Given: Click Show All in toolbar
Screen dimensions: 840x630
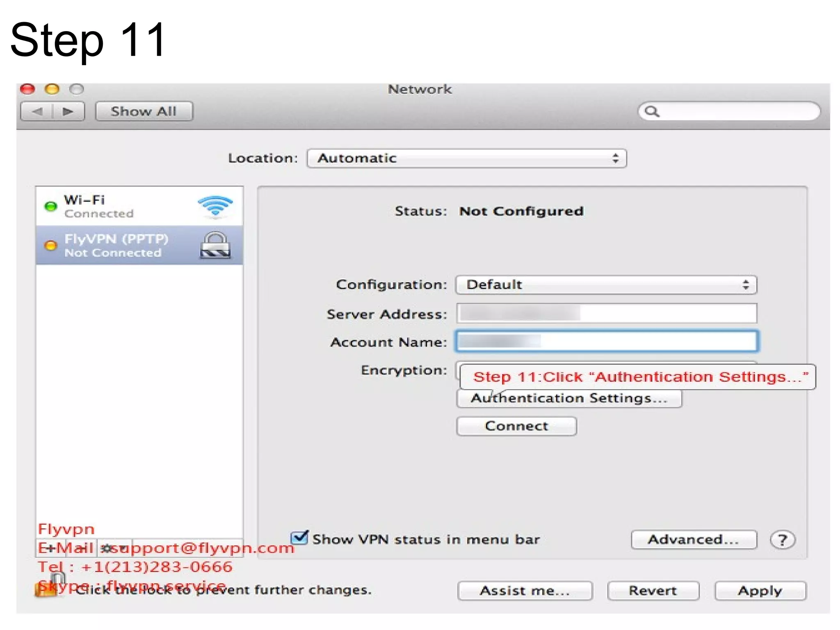Looking at the screenshot, I should click(144, 111).
